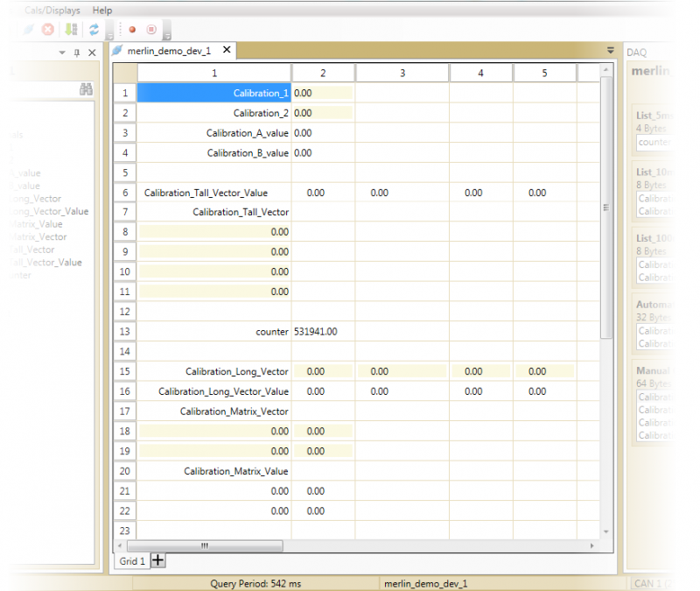Screen dimensions: 700x591
Task: Click the counter value 531941.00 cell
Action: [323, 332]
